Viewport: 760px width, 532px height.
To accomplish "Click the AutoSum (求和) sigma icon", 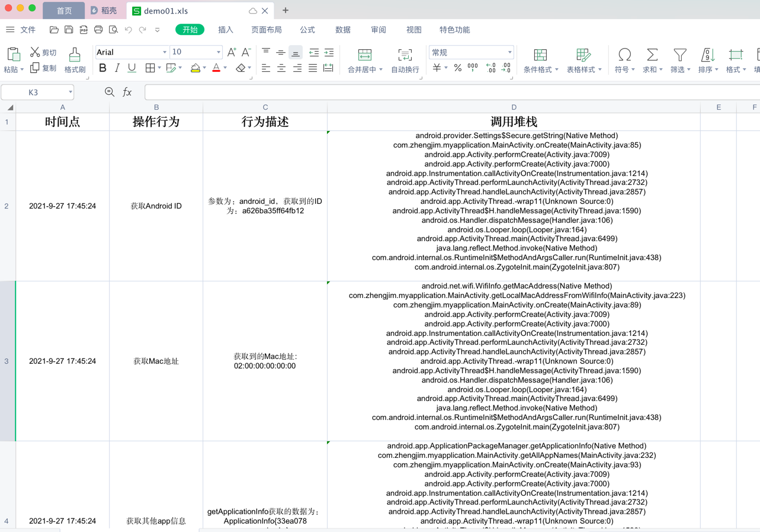I will [x=652, y=55].
